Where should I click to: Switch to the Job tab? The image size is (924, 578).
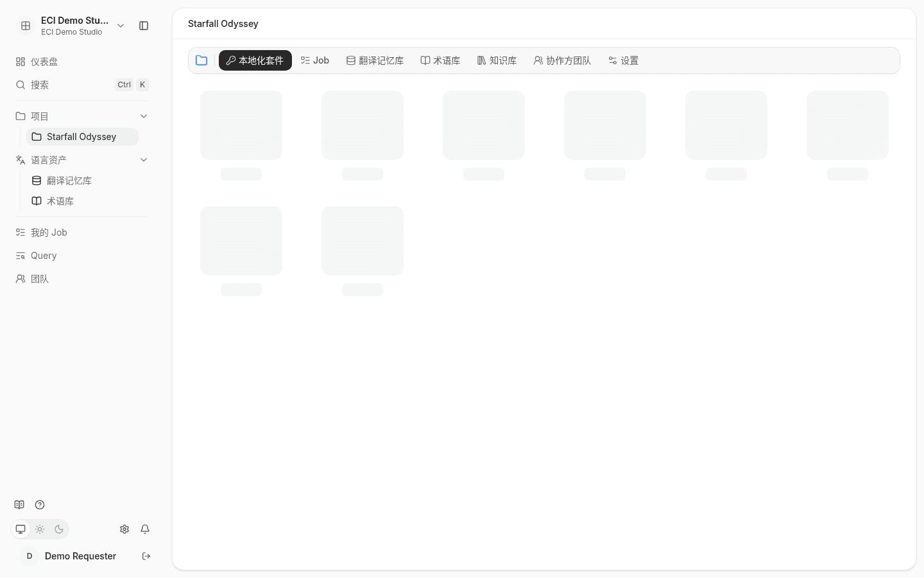(315, 60)
